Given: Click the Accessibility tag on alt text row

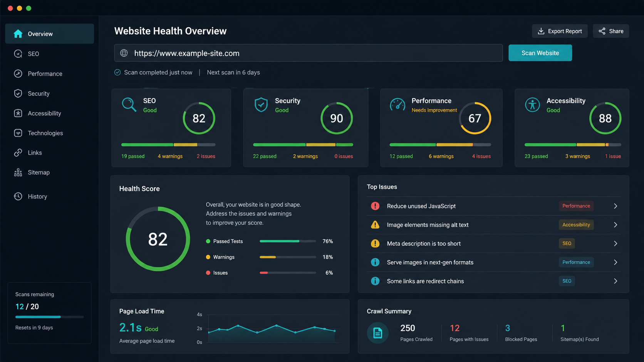Looking at the screenshot, I should [x=576, y=225].
